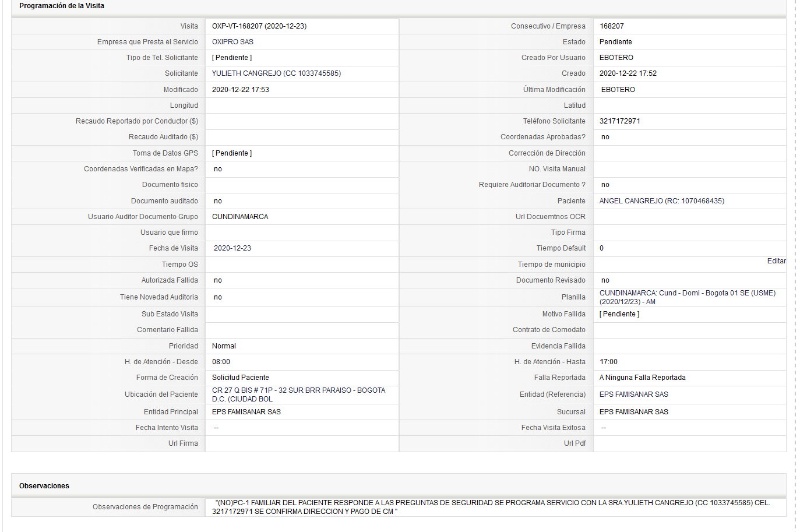The height and width of the screenshot is (532, 800).
Task: Click the Tipo de Tel. Solicitante Pendiente value
Action: pos(232,58)
